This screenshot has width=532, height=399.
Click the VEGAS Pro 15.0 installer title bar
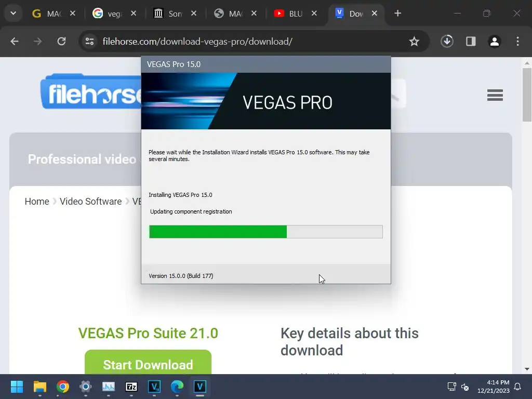pyautogui.click(x=265, y=64)
